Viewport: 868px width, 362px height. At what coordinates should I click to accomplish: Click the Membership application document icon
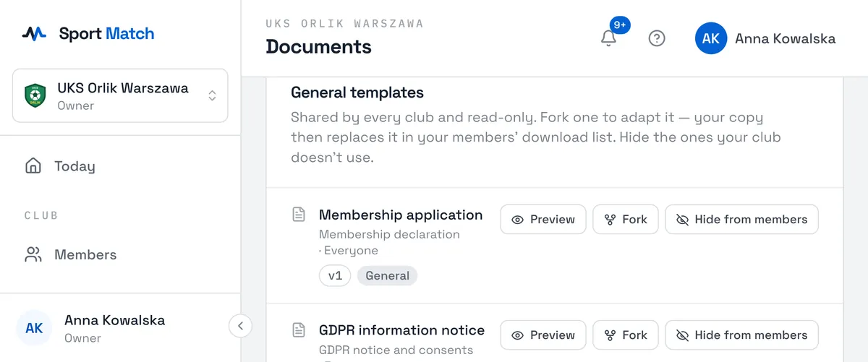298,215
